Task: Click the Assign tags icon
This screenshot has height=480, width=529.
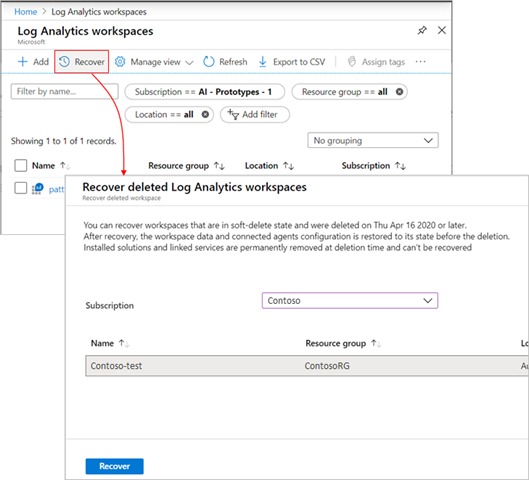Action: tap(352, 62)
